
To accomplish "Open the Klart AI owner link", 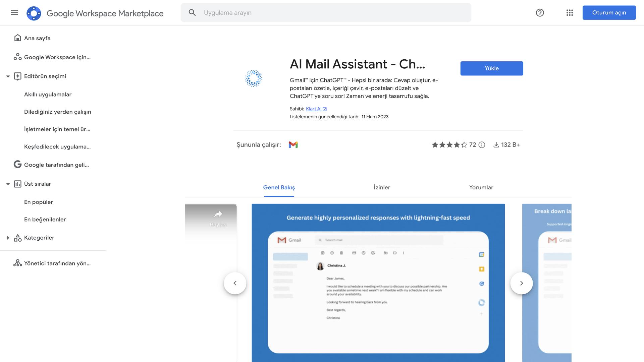I will point(314,109).
